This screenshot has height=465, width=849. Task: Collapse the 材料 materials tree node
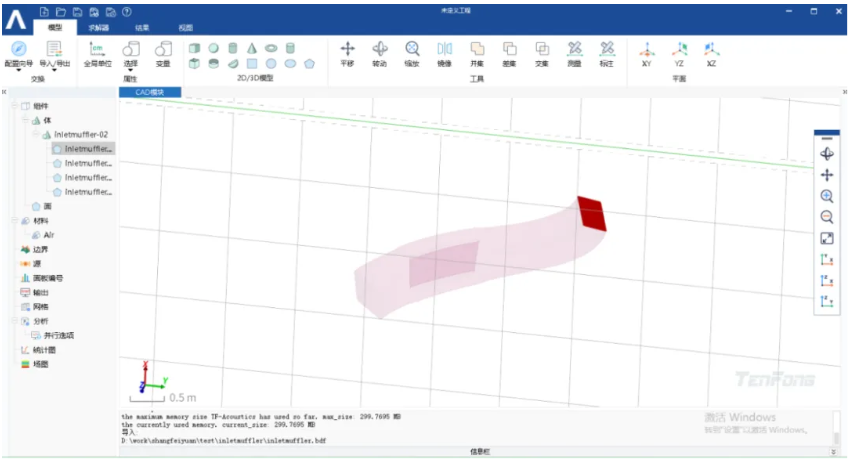15,220
